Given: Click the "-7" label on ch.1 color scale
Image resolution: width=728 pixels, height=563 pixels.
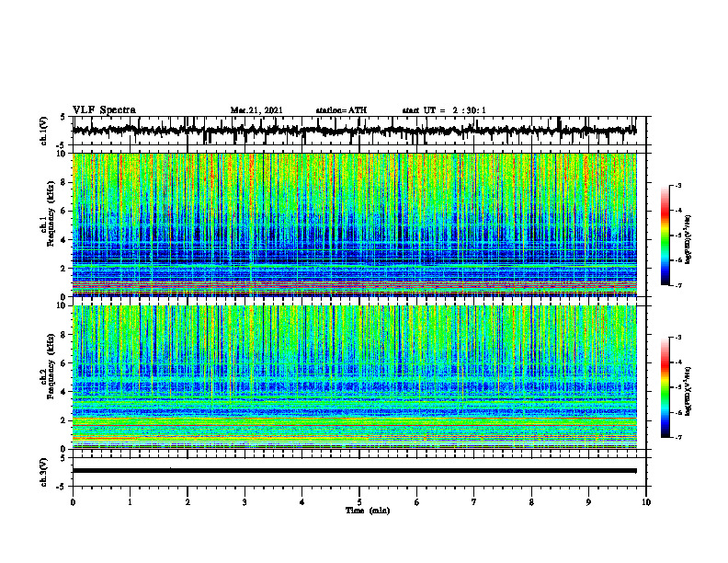Looking at the screenshot, I should 678,285.
